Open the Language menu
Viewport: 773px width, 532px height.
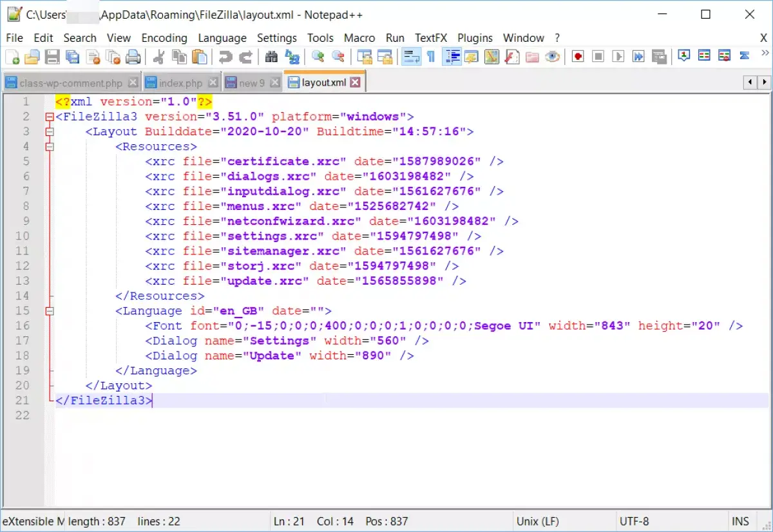coord(222,38)
